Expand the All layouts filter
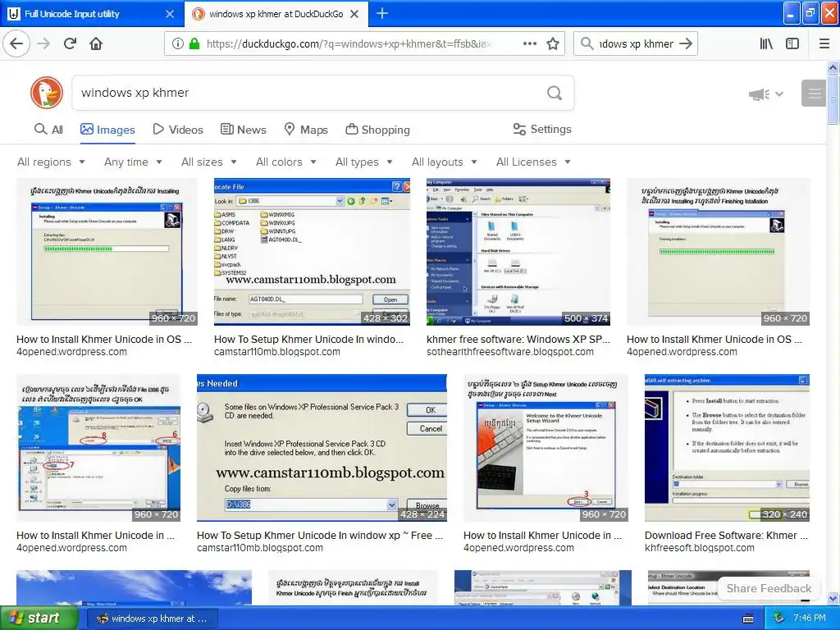 (x=444, y=162)
